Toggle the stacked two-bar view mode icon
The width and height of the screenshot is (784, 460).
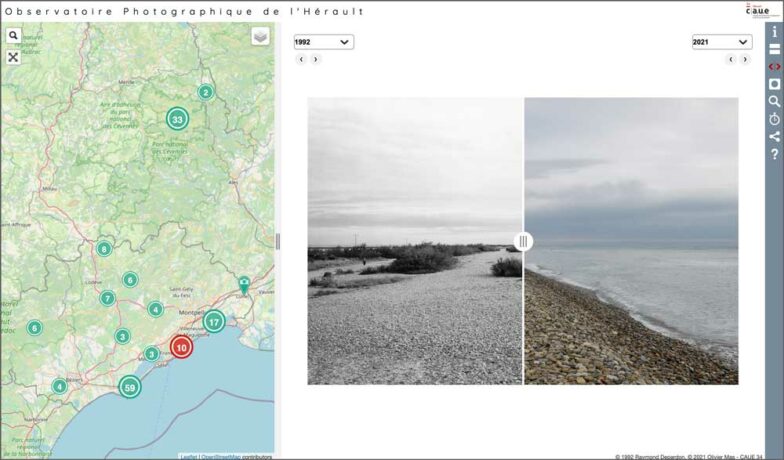click(774, 49)
